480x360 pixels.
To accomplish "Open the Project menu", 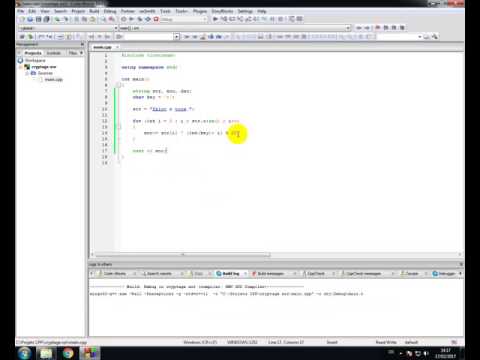I will [78, 11].
